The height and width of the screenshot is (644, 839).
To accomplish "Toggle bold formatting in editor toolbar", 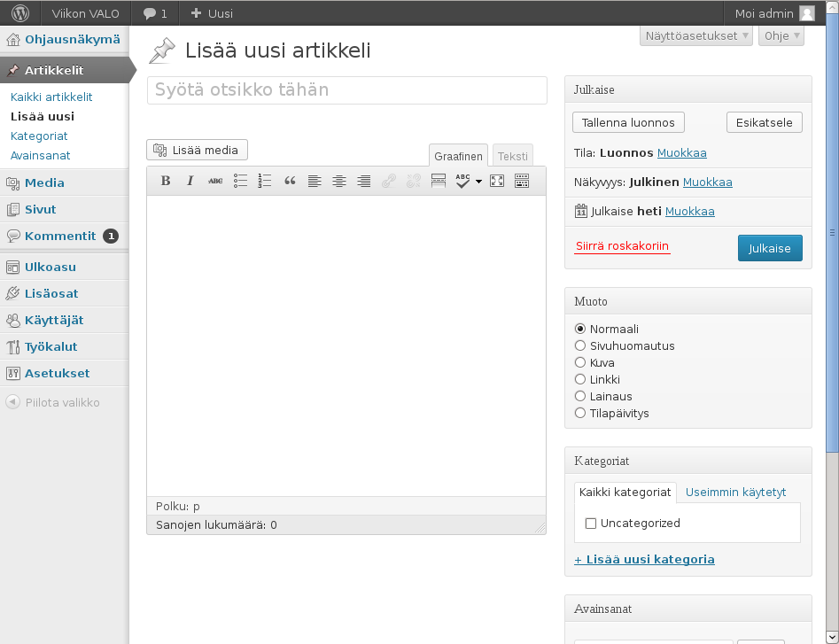I will [166, 181].
